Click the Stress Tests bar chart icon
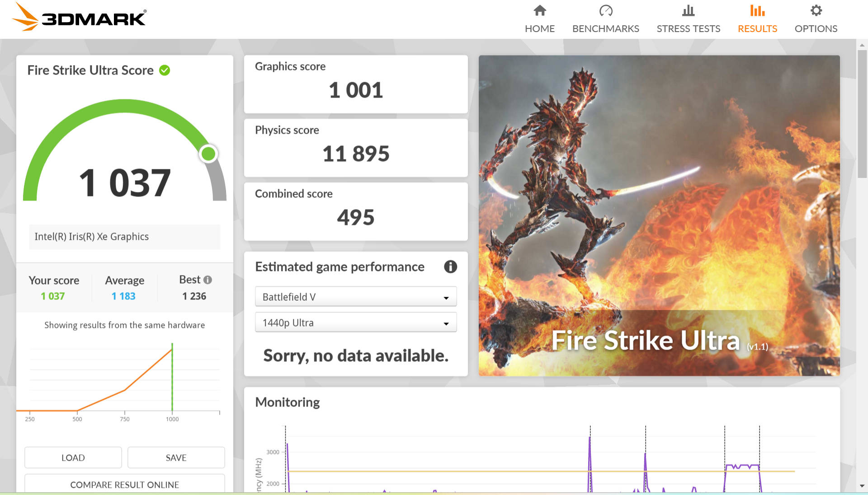 pos(688,10)
